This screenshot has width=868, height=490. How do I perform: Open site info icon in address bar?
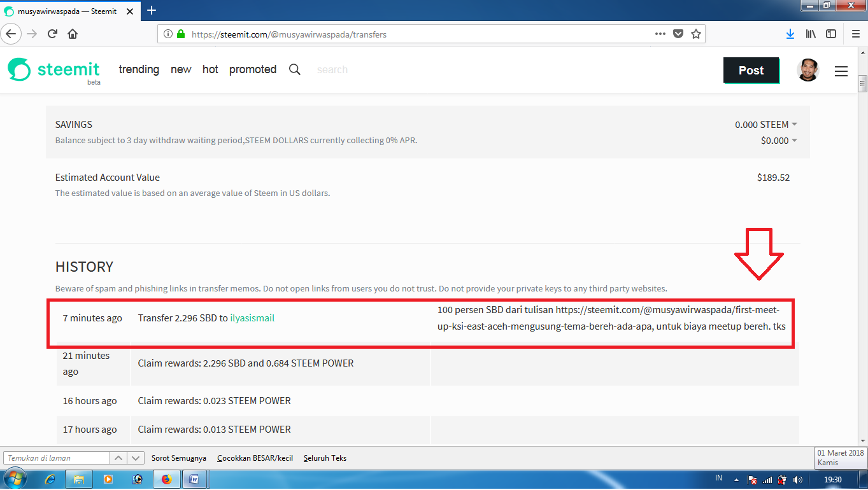click(x=168, y=34)
